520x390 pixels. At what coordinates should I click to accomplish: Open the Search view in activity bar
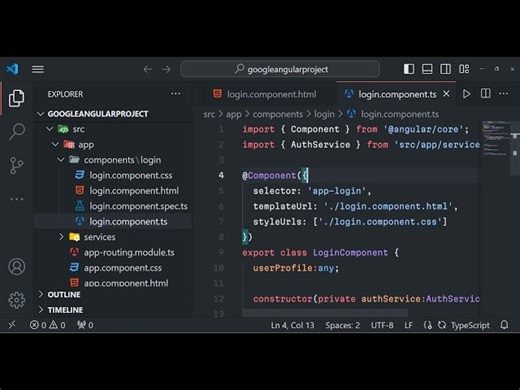point(16,131)
